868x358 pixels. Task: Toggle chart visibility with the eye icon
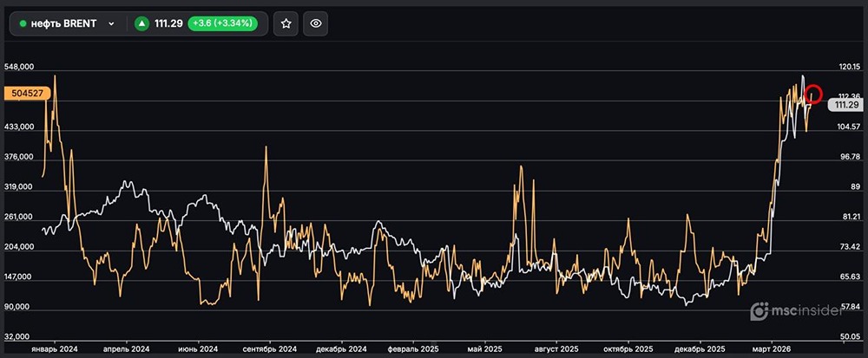pyautogui.click(x=317, y=23)
